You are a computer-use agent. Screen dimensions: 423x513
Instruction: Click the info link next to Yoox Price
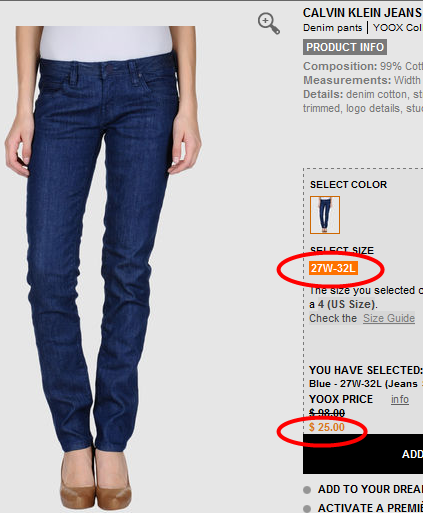[400, 399]
